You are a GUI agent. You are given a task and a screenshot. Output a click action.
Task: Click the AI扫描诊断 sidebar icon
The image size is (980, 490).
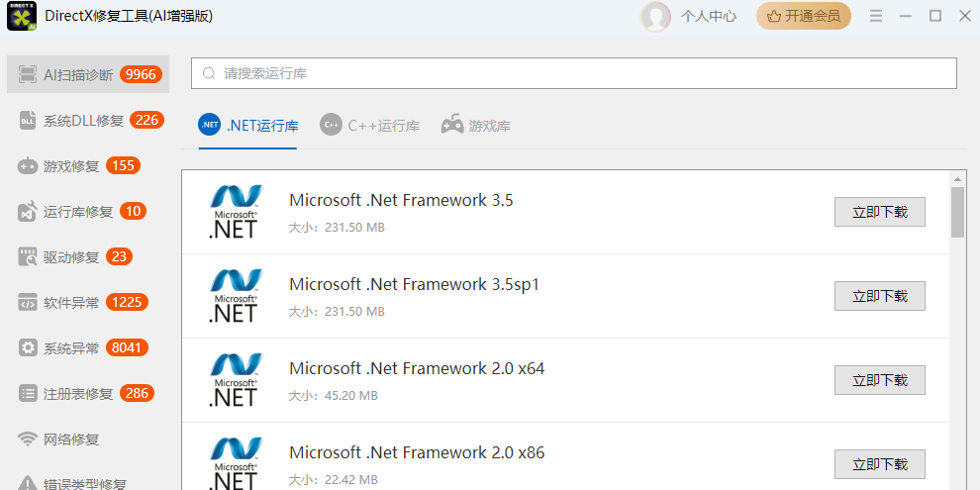tap(28, 74)
